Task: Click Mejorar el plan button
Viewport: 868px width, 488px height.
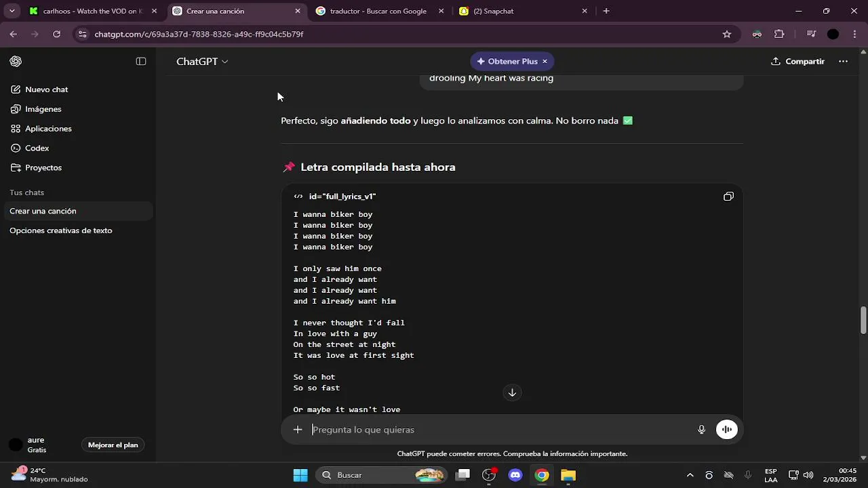Action: (113, 445)
